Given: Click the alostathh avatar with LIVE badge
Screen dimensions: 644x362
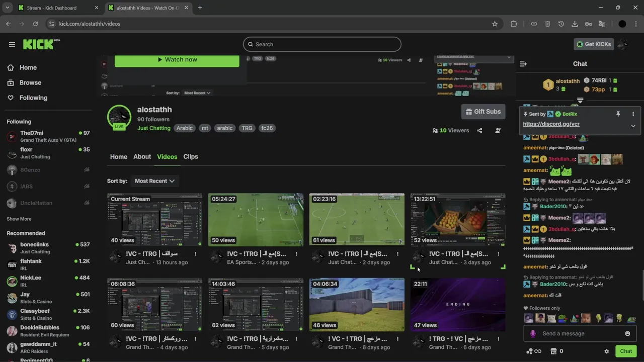Looking at the screenshot, I should click(x=119, y=118).
